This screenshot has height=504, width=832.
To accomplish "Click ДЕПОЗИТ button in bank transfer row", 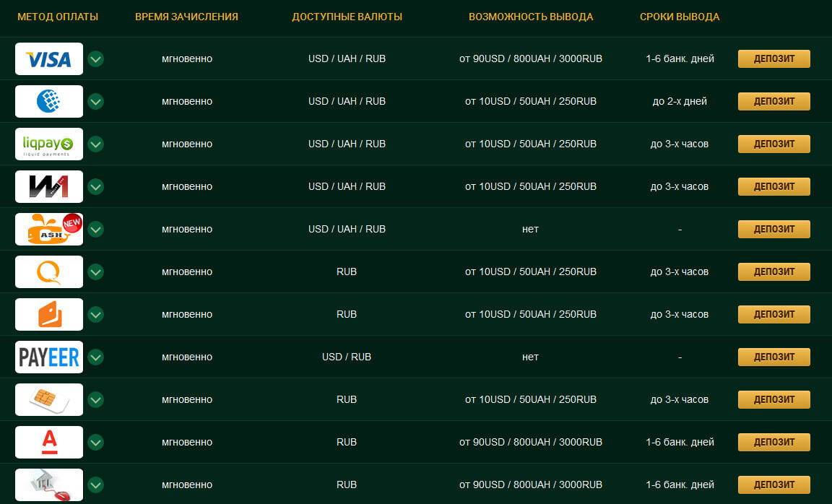I will (773, 485).
